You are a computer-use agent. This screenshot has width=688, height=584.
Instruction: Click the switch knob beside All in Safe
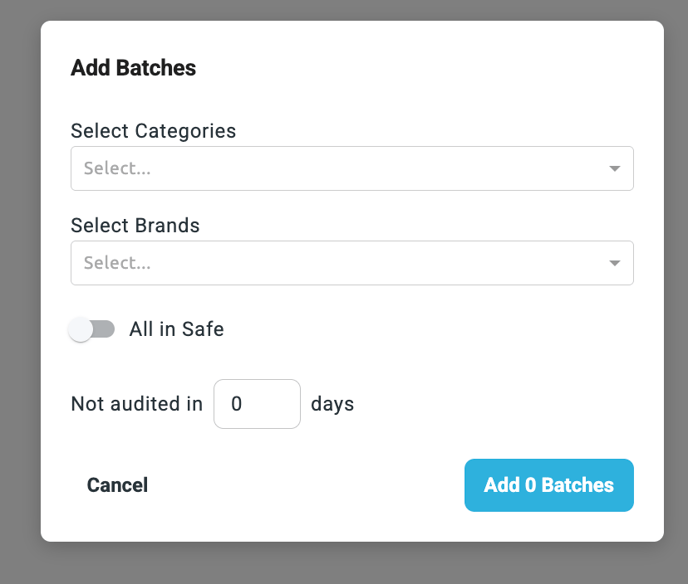pos(81,329)
